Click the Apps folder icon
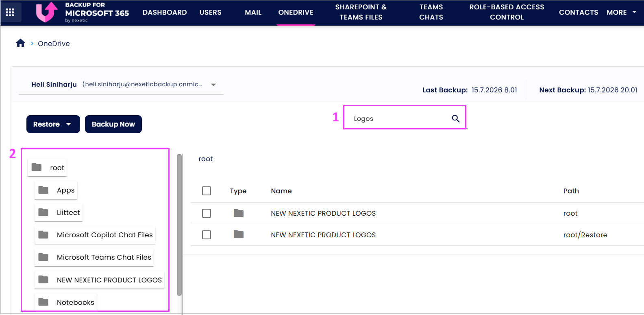This screenshot has width=644, height=315. (43, 190)
